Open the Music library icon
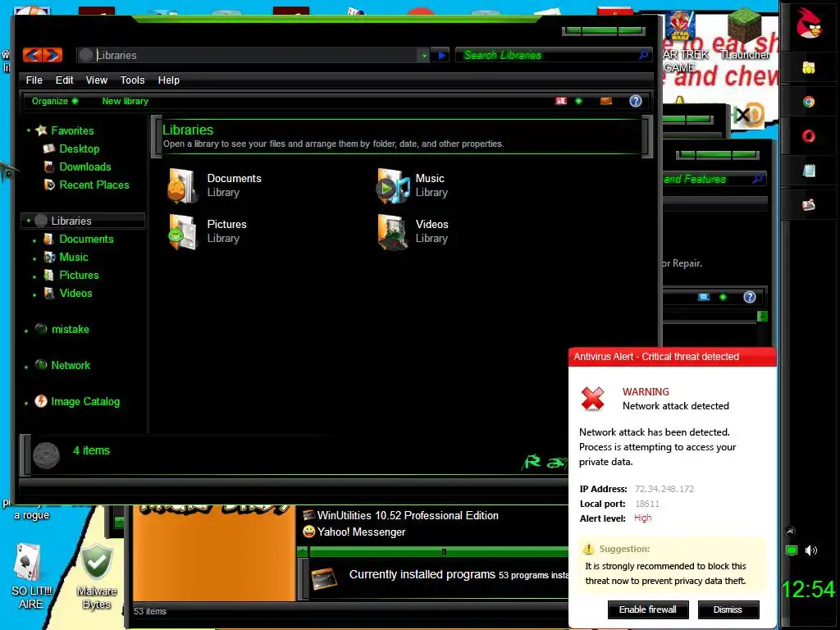 pyautogui.click(x=391, y=186)
